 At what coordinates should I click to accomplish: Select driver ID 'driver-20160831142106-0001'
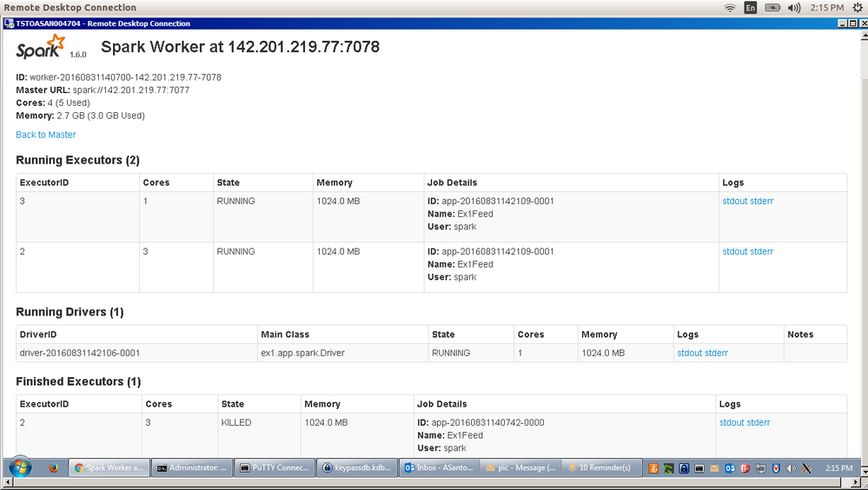tap(80, 353)
